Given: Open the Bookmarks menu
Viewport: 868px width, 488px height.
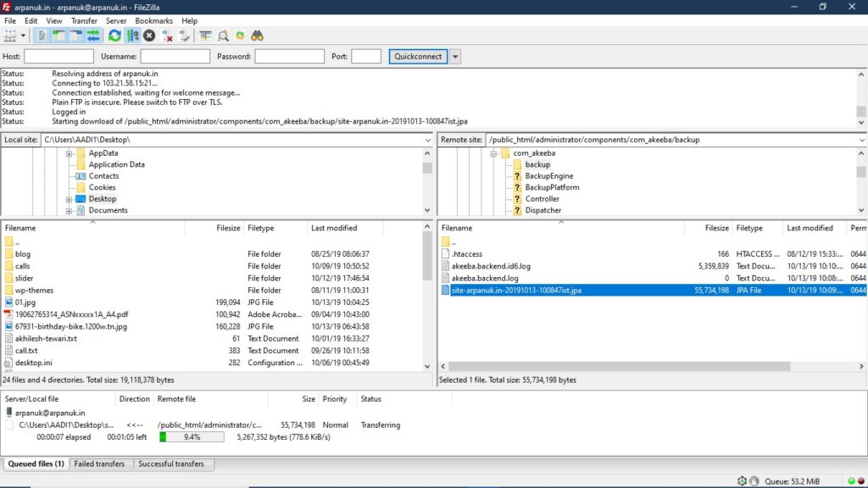Looking at the screenshot, I should pyautogui.click(x=154, y=21).
